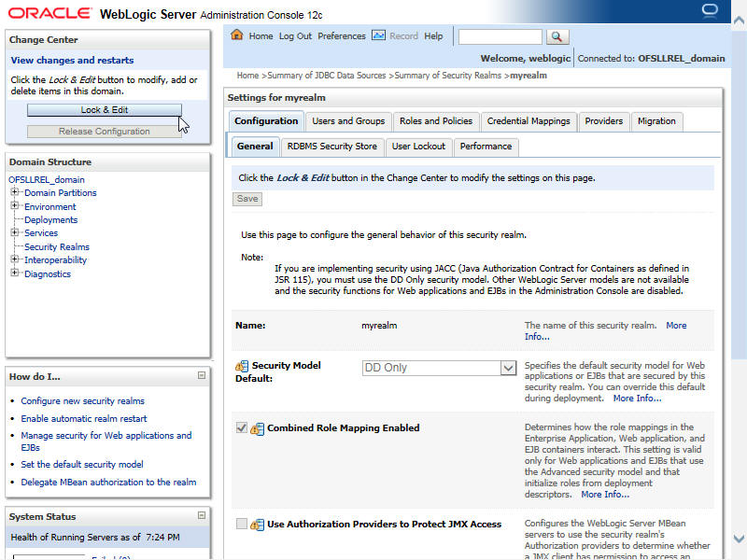This screenshot has width=747, height=560.
Task: Click Summary of Security Realms breadcrumb
Action: [448, 76]
